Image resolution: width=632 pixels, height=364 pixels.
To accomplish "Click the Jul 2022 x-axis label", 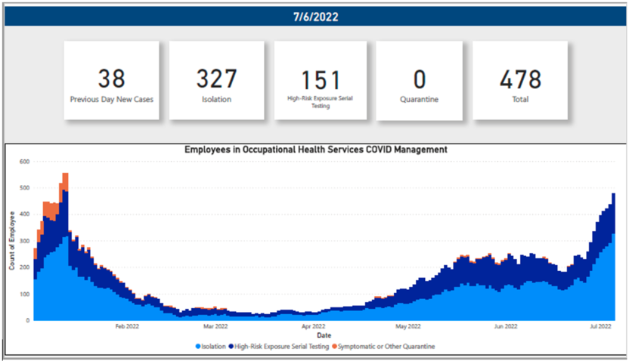I will [x=600, y=327].
